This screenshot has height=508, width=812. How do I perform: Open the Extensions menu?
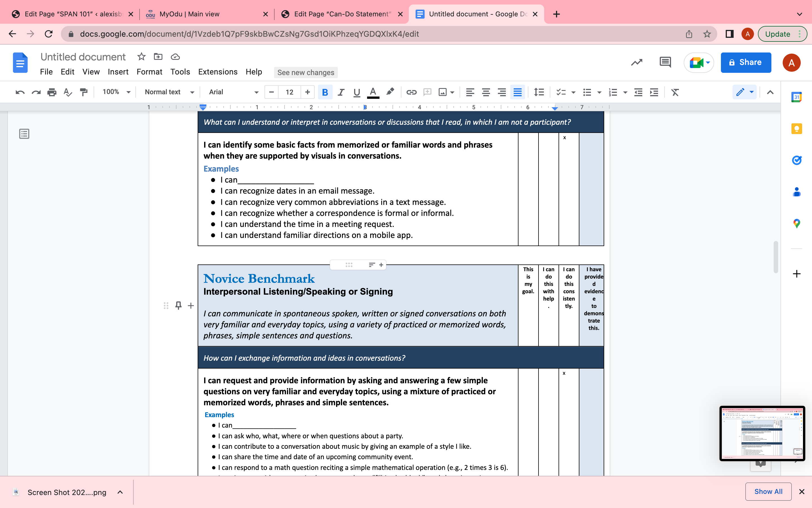pos(218,72)
